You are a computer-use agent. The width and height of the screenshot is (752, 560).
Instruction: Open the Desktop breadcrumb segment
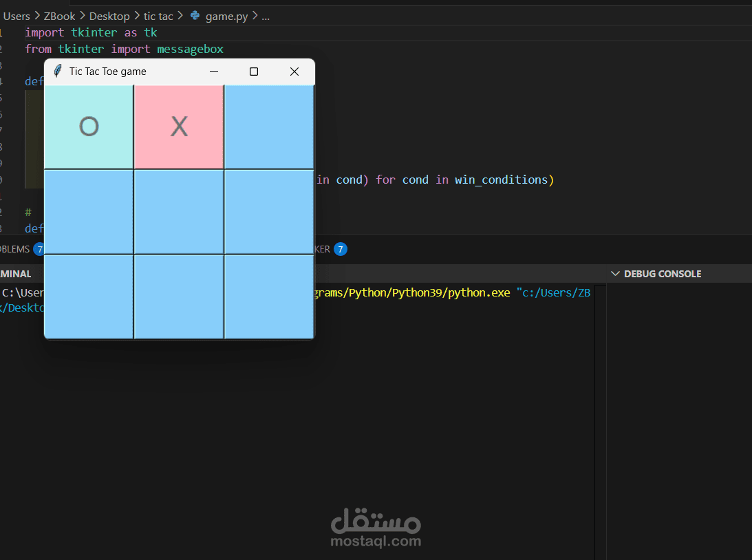(x=109, y=17)
